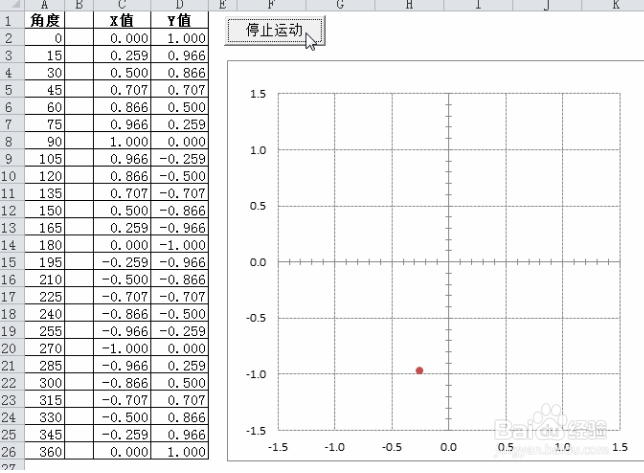
Task: Select the red data point on chart
Action: [x=419, y=370]
